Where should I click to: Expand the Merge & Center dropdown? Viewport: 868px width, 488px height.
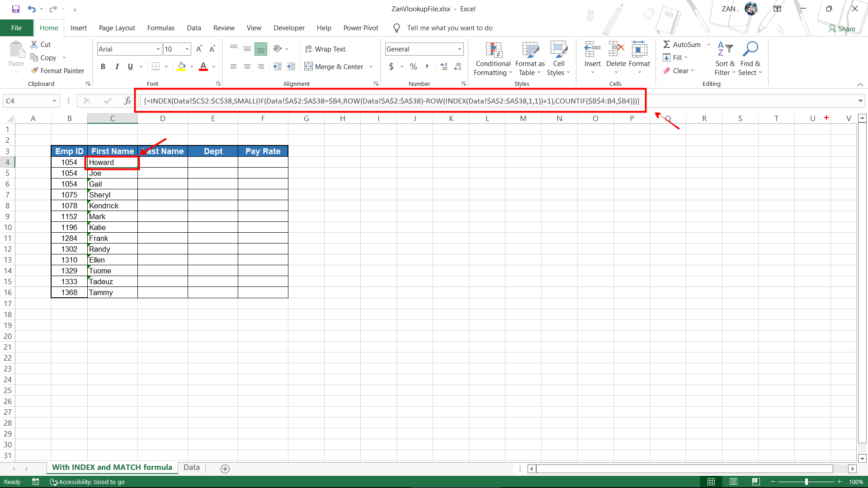coord(371,66)
